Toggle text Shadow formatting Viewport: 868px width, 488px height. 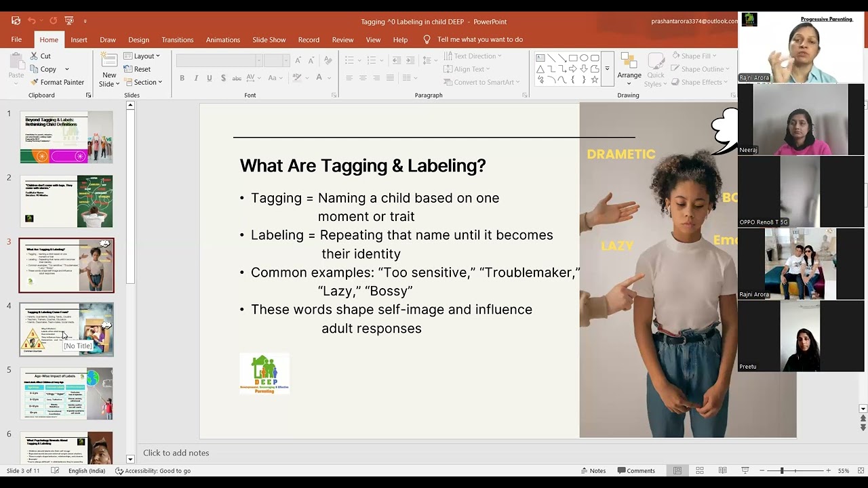223,78
